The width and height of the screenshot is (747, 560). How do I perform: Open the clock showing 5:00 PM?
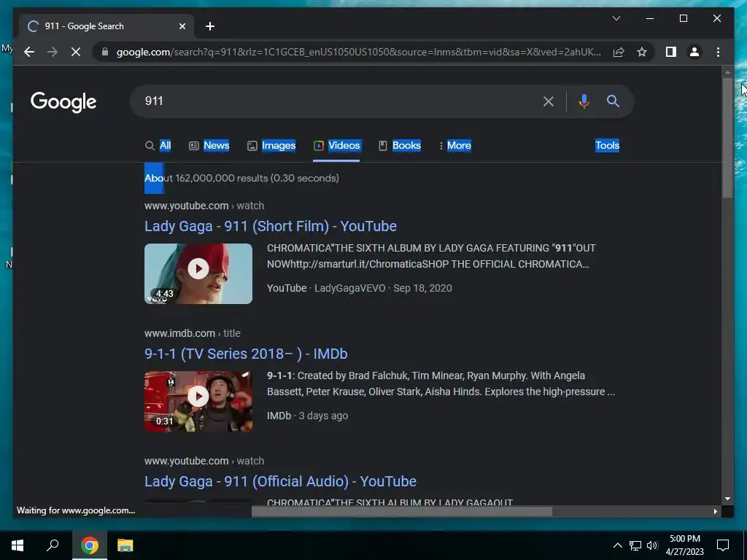click(684, 545)
